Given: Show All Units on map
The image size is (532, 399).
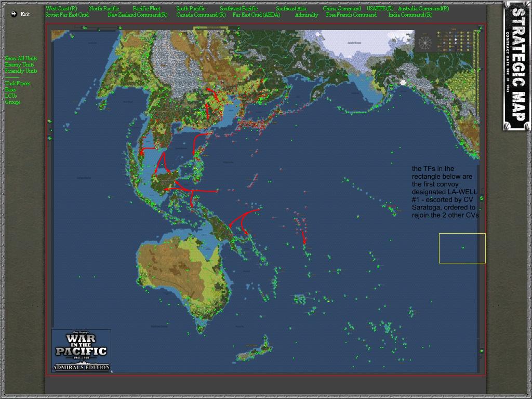Looking at the screenshot, I should [21, 58].
